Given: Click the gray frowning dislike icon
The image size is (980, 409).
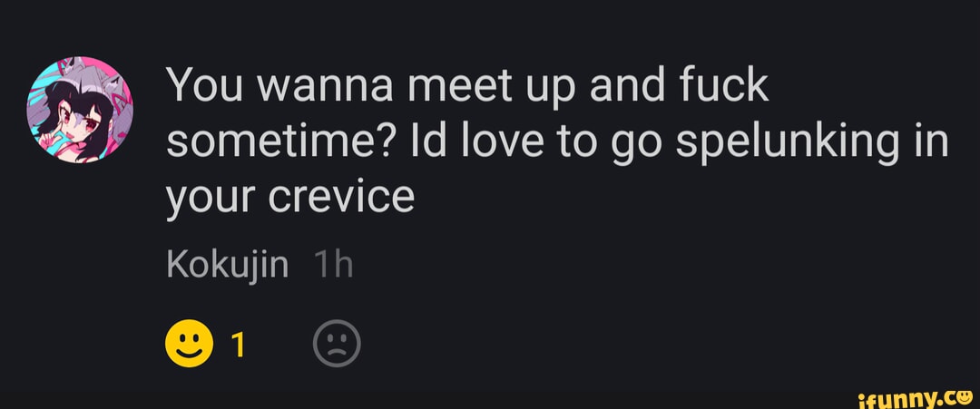Looking at the screenshot, I should [x=337, y=345].
